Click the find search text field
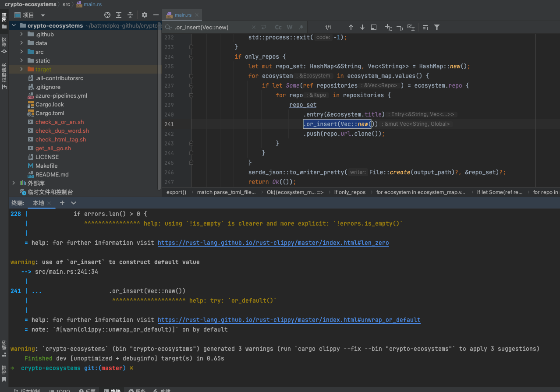This screenshot has width=560, height=392. point(210,27)
